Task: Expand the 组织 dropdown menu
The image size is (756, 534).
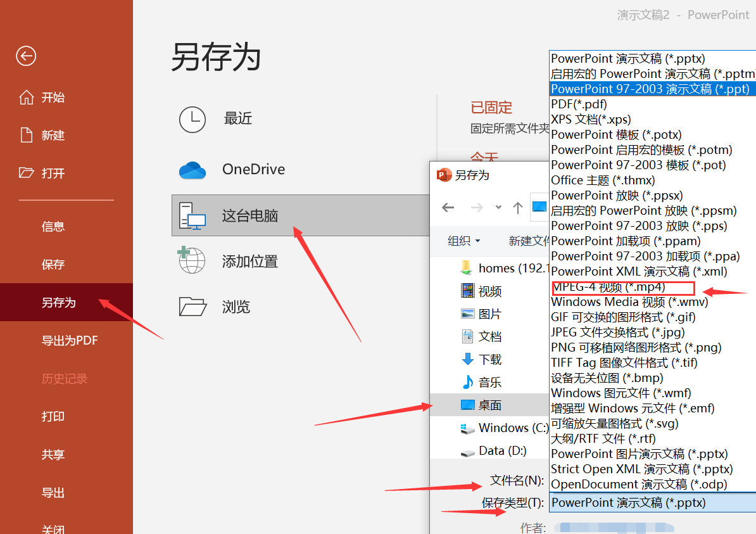Action: pyautogui.click(x=464, y=241)
